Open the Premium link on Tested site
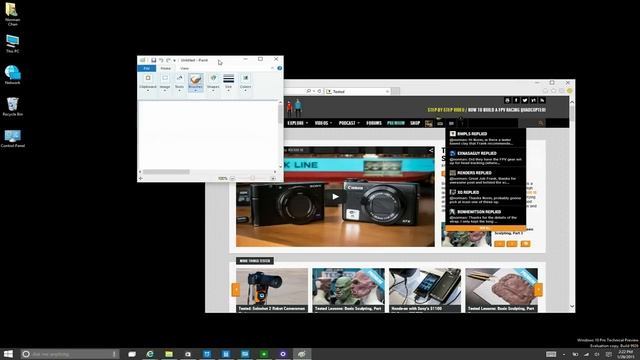 [396, 123]
